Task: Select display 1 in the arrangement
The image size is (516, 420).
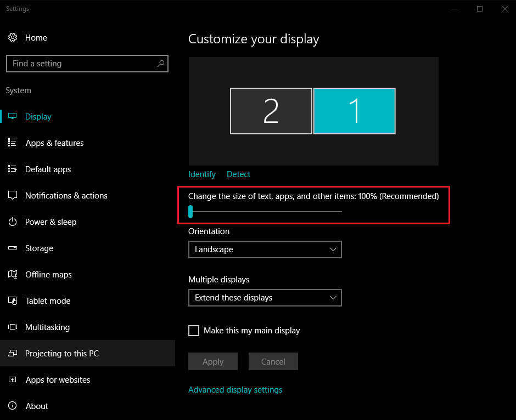Action: [355, 111]
